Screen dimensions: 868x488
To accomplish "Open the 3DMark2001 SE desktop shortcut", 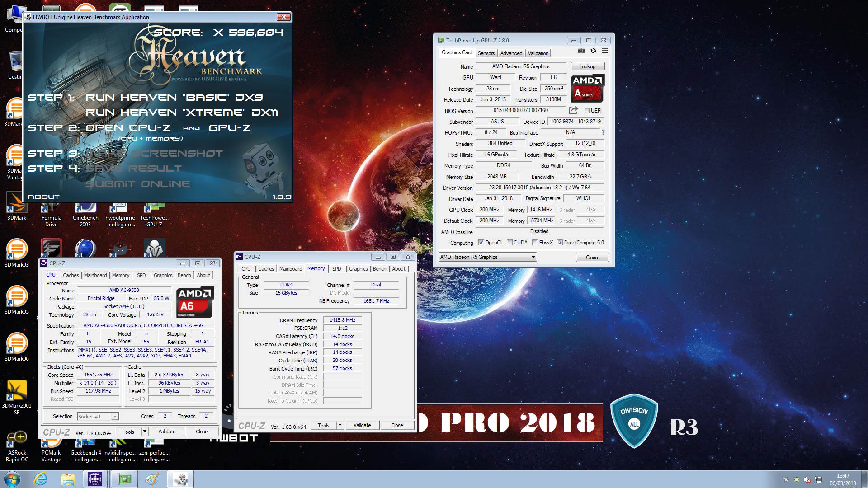I will (17, 397).
